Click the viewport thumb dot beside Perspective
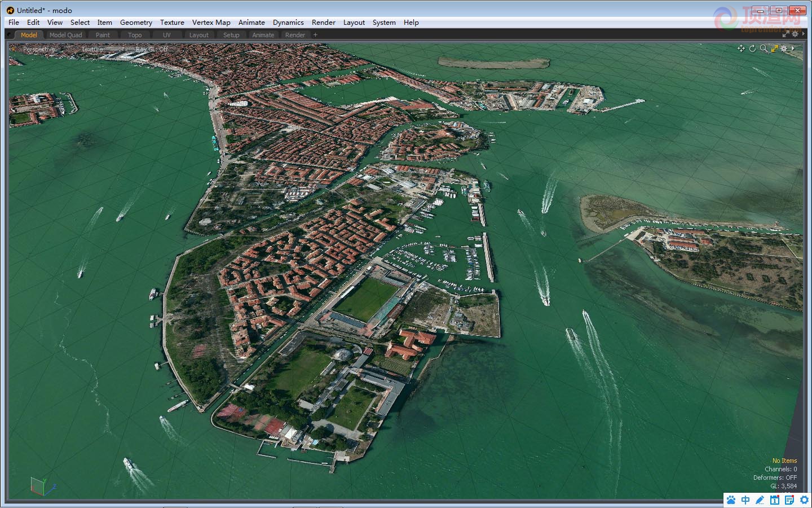The height and width of the screenshot is (508, 812). point(14,49)
